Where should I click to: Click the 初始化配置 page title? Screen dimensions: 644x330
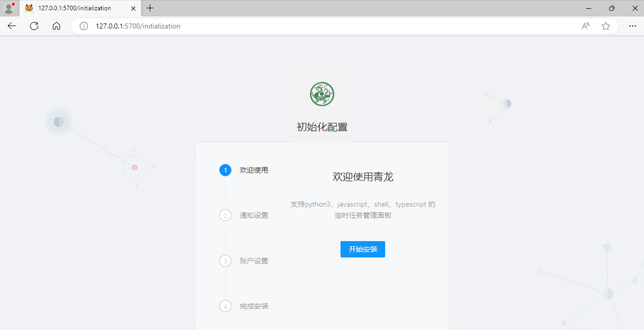click(x=322, y=127)
